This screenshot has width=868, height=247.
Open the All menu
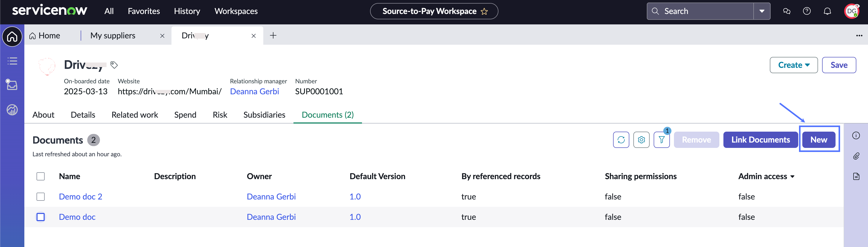[x=109, y=11]
